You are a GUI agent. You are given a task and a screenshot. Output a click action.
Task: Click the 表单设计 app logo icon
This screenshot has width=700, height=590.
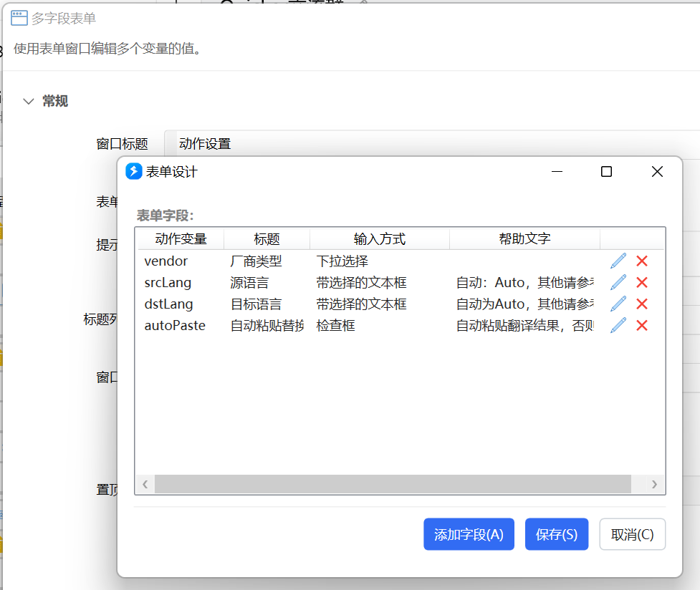tap(133, 171)
